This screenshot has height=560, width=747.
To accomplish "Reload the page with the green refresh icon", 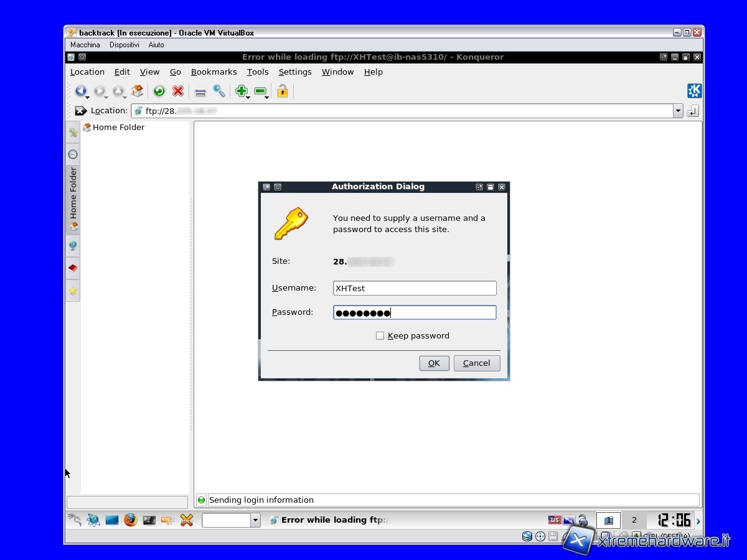I will coord(159,91).
